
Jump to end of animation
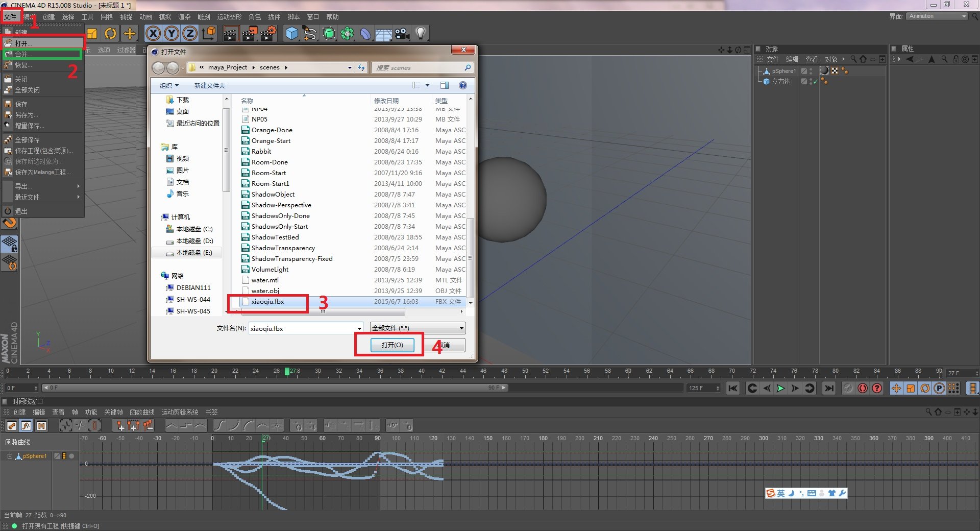pyautogui.click(x=829, y=389)
